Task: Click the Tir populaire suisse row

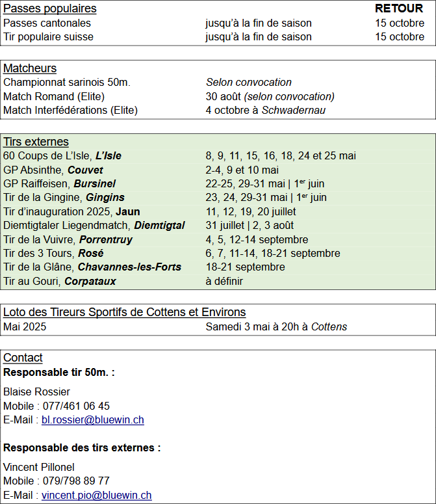Action: click(218, 36)
